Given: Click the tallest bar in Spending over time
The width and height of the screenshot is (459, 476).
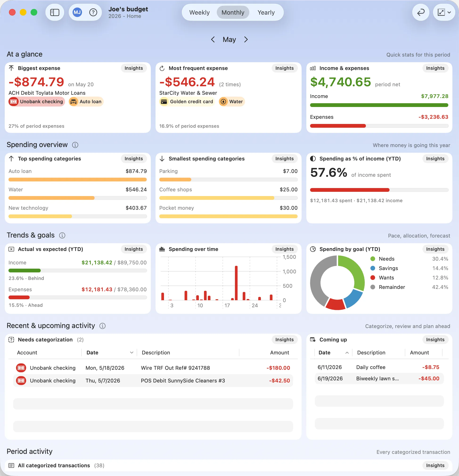Looking at the screenshot, I should point(236,283).
